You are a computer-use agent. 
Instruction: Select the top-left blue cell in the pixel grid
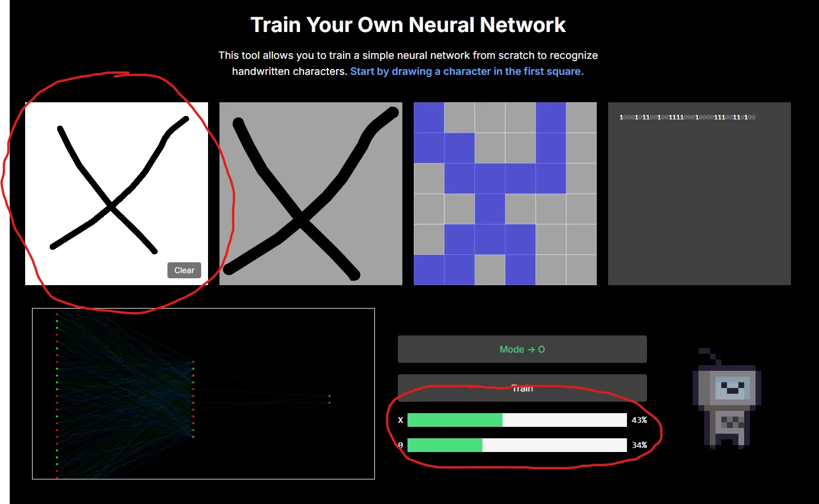pyautogui.click(x=429, y=118)
